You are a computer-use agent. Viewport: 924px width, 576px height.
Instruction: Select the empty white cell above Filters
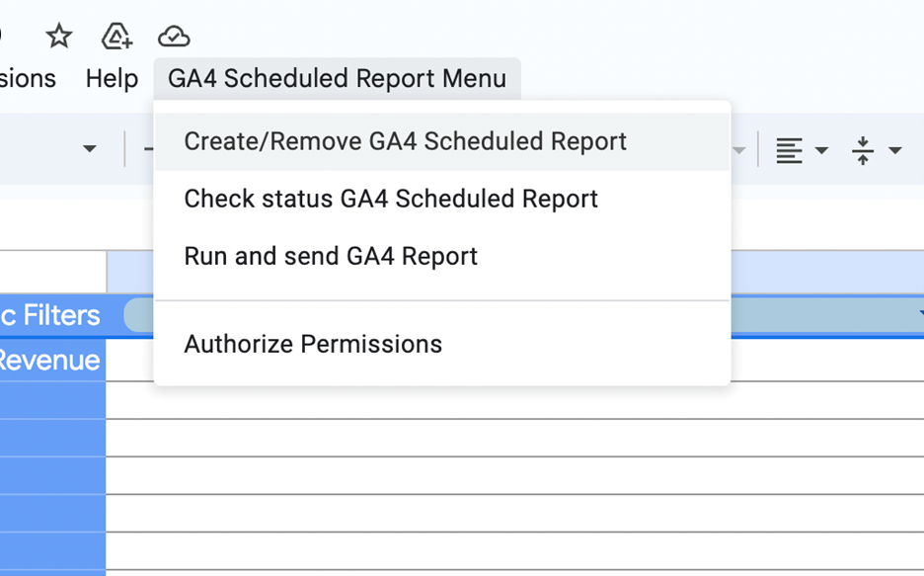click(53, 272)
